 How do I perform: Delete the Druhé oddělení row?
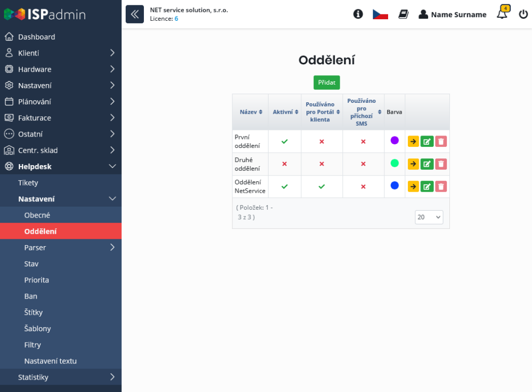(x=441, y=164)
